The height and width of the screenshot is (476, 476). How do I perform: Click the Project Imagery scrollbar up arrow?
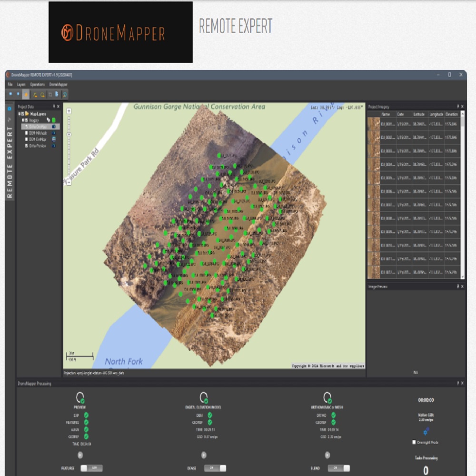pyautogui.click(x=463, y=114)
